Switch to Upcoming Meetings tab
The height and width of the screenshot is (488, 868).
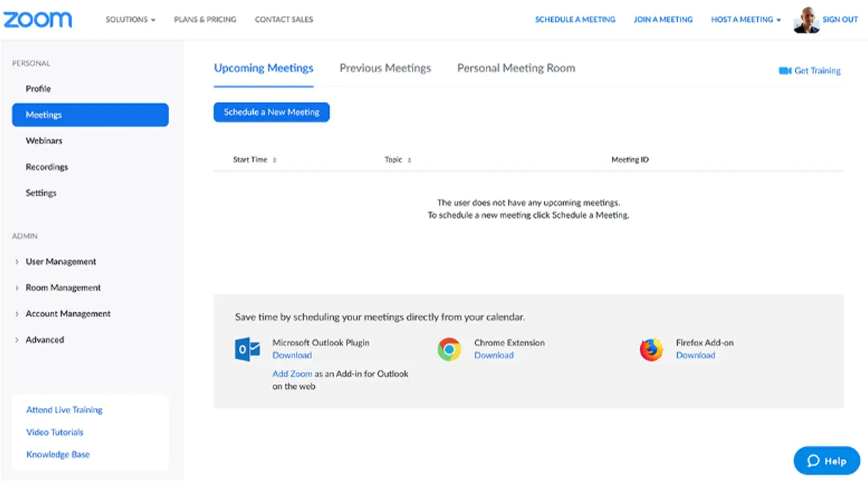click(264, 68)
